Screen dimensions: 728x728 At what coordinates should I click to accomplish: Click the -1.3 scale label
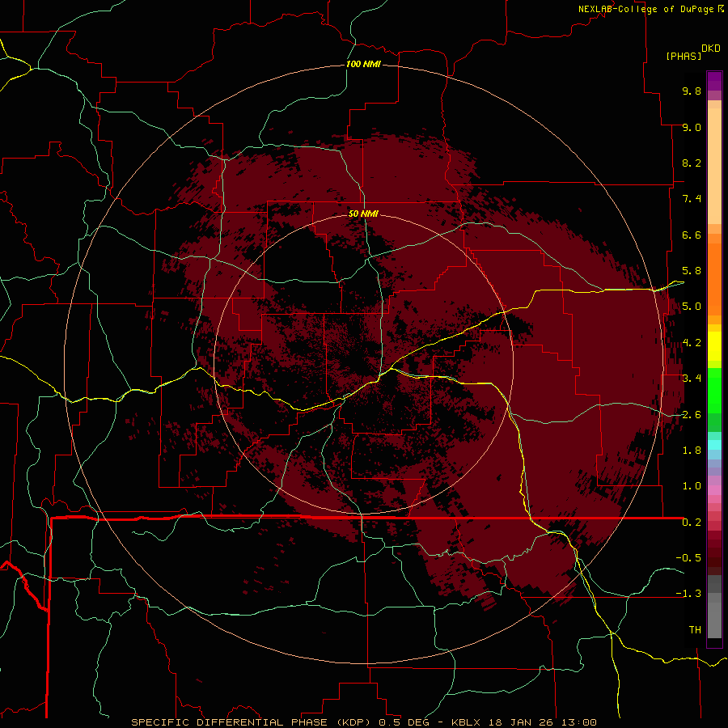point(688,594)
